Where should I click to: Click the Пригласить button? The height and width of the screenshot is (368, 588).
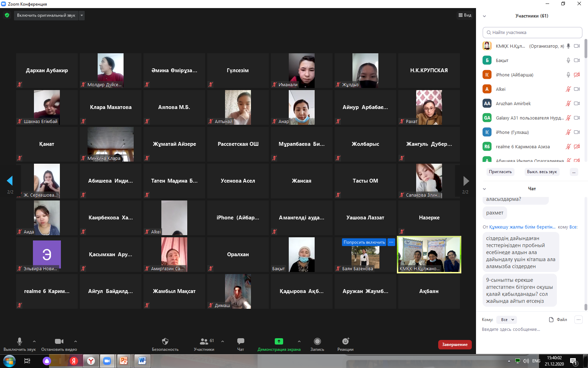500,172
